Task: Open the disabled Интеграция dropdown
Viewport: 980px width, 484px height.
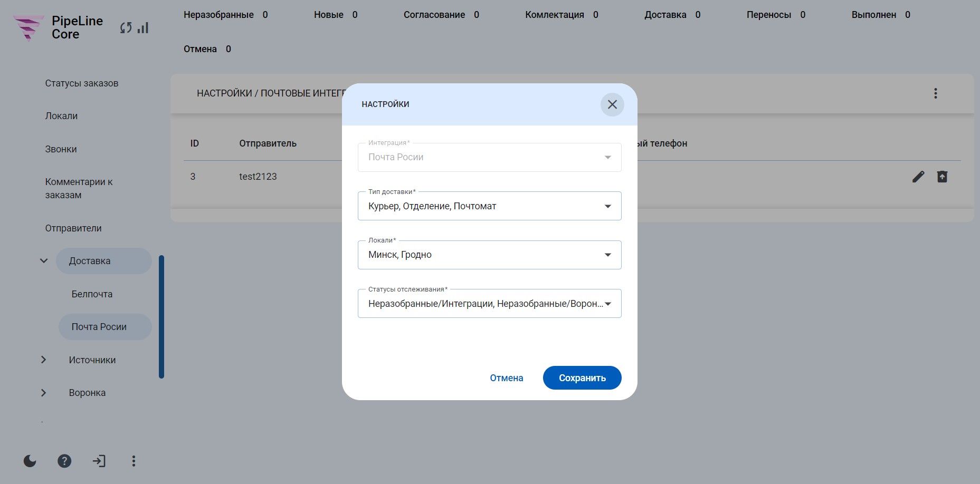Action: [490, 157]
